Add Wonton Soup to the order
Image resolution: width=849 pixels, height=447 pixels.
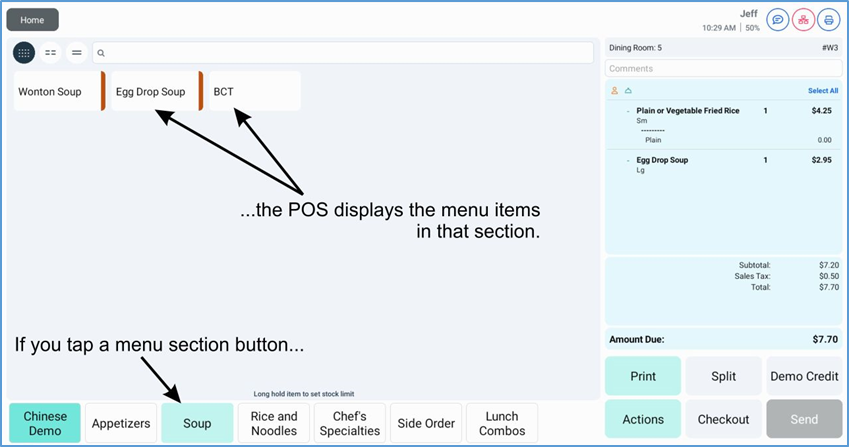pos(60,91)
